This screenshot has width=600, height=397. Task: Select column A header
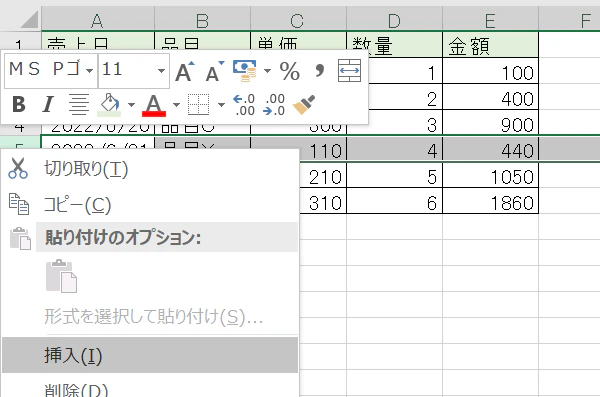pyautogui.click(x=98, y=20)
